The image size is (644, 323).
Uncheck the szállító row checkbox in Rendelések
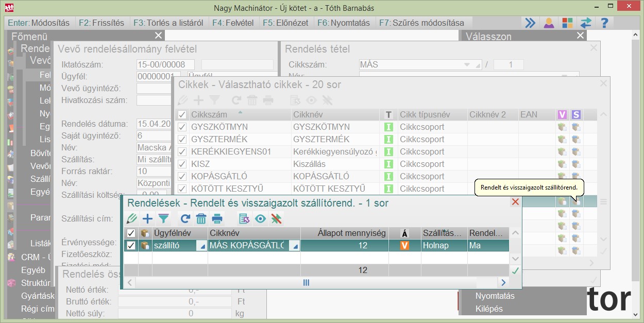[x=131, y=246]
